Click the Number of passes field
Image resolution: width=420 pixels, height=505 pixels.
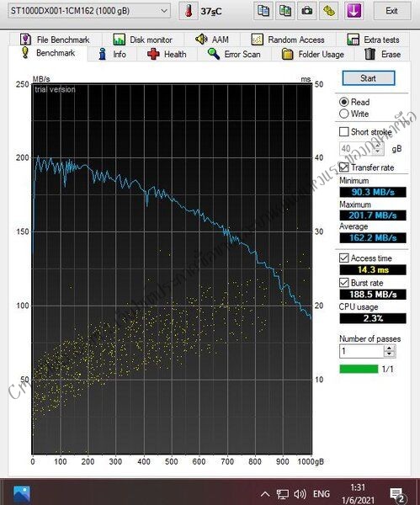click(361, 351)
